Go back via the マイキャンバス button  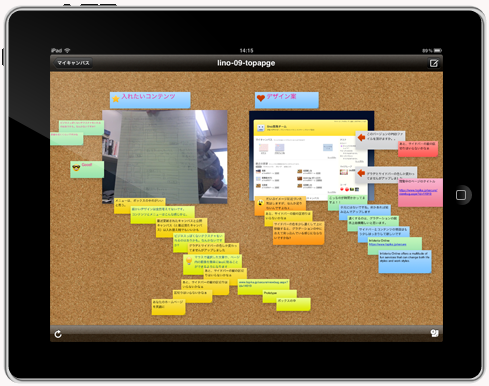(73, 63)
